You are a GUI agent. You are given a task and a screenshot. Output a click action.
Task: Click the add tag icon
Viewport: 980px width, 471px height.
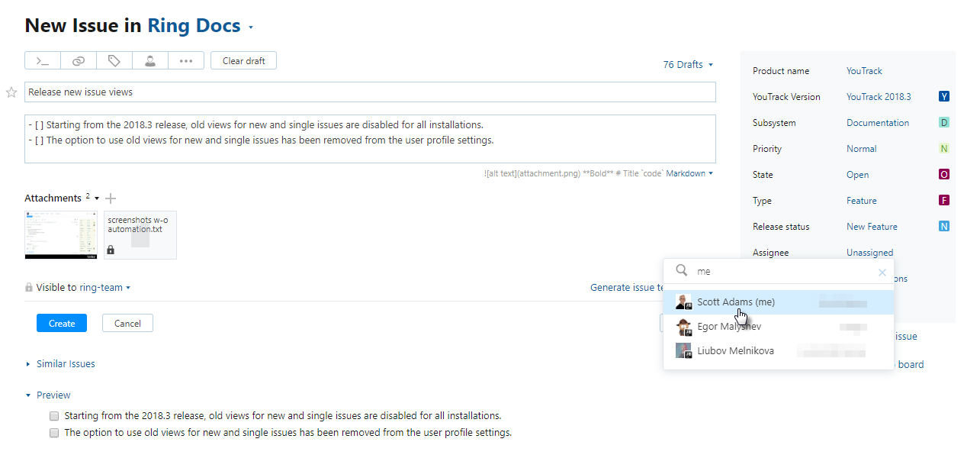tap(114, 61)
